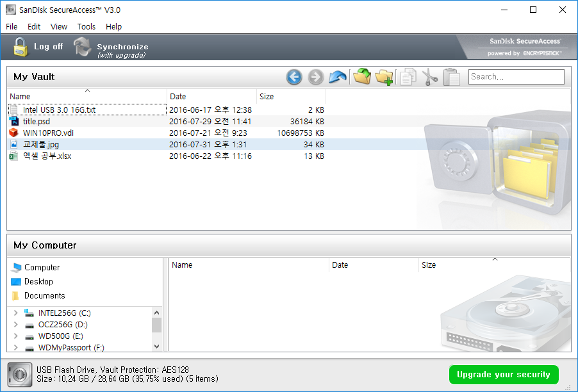Select the title.psd file
Viewport: 578px width, 392px height.
(x=37, y=121)
